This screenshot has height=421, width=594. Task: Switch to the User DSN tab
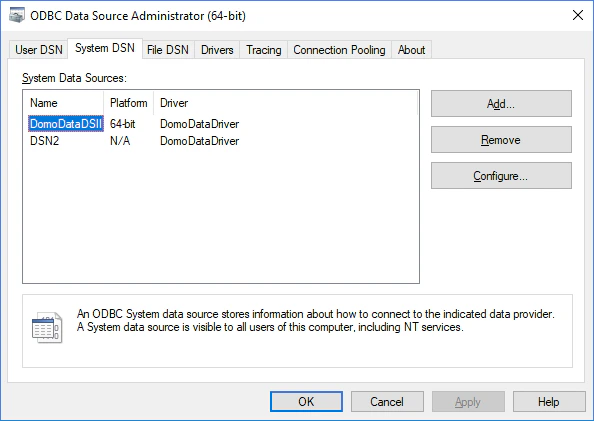(x=39, y=50)
